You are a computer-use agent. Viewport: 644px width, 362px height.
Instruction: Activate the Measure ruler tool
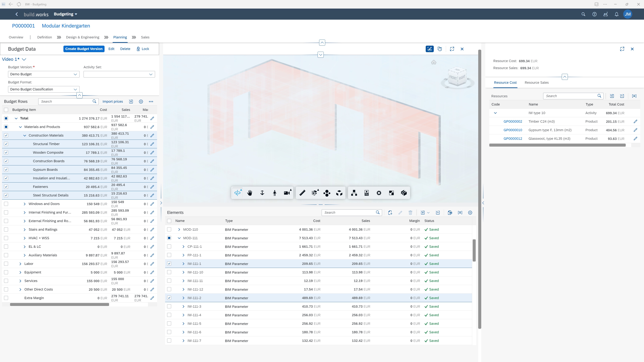(x=302, y=193)
